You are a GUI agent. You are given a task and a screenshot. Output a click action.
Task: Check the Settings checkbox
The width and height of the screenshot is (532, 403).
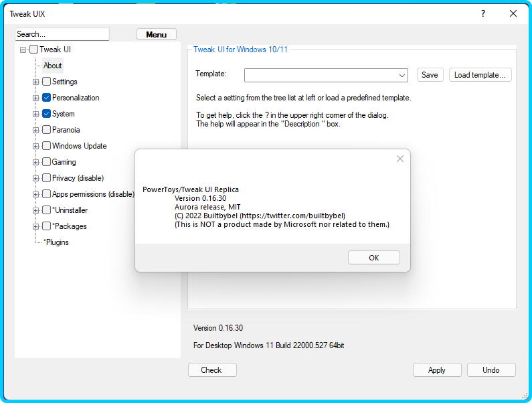tap(46, 82)
